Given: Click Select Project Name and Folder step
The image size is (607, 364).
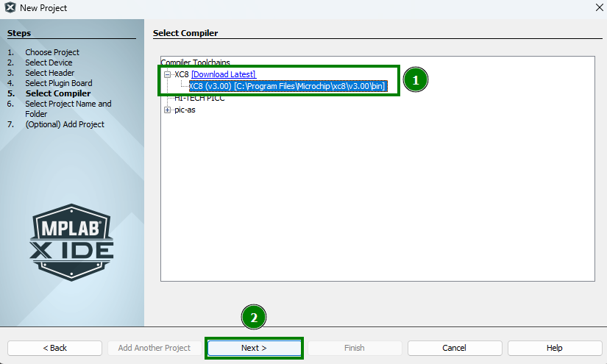Looking at the screenshot, I should coord(68,109).
